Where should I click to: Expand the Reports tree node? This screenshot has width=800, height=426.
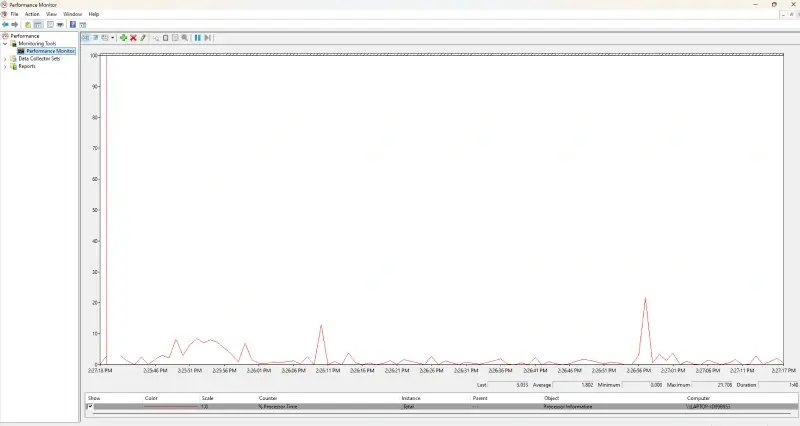[5, 66]
